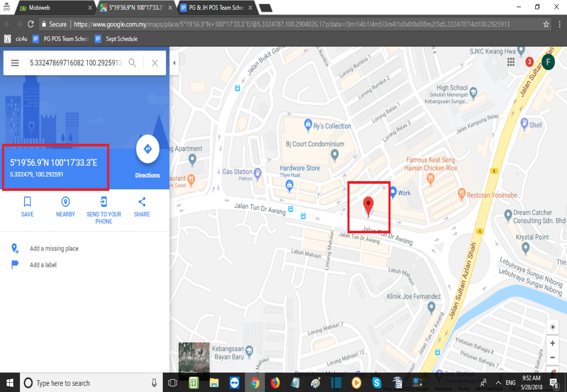Click Ry's Collection shop marker
567x392 pixels.
coord(308,125)
